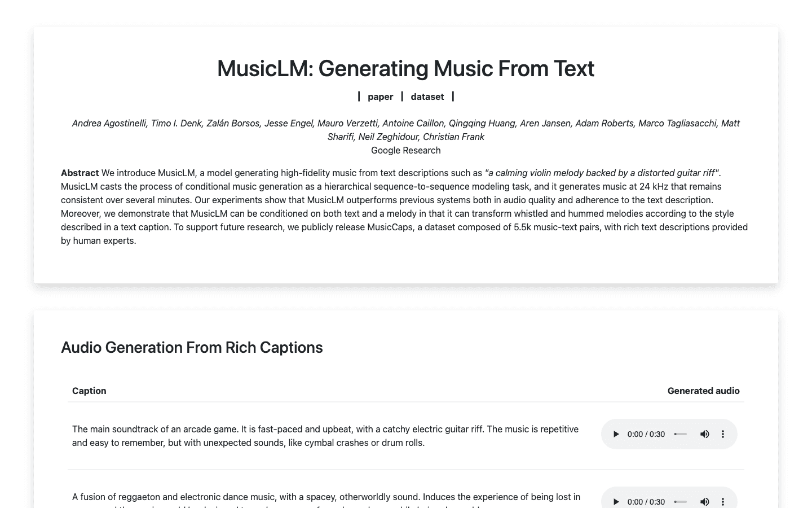Click the italic violin melody example quote
Viewport: 812px width, 508px height.
[602, 173]
